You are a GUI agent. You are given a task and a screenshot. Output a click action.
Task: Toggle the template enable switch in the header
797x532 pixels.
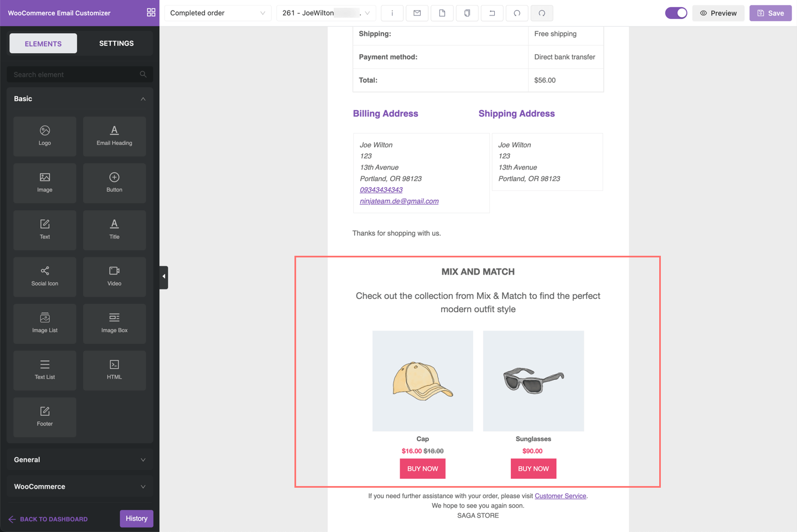[x=676, y=12]
